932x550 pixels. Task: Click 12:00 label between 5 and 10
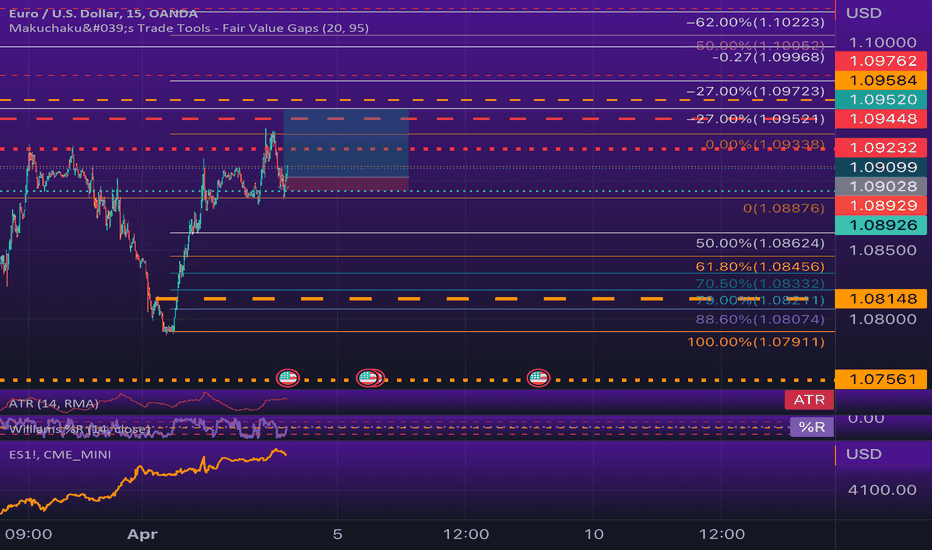[x=465, y=534]
